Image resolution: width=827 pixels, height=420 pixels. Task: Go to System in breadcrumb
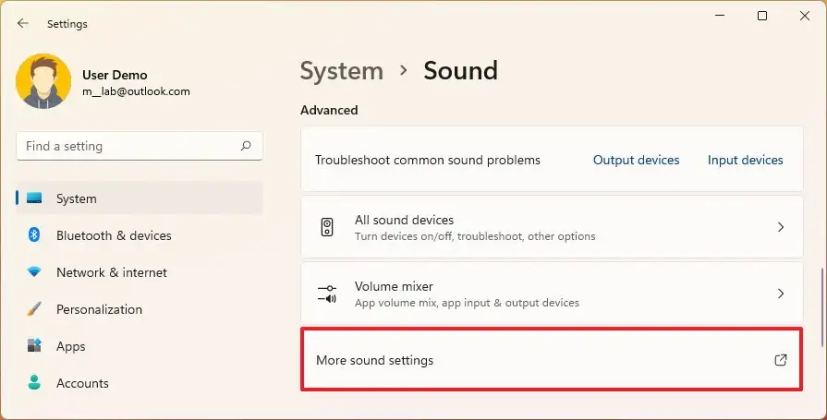(342, 71)
